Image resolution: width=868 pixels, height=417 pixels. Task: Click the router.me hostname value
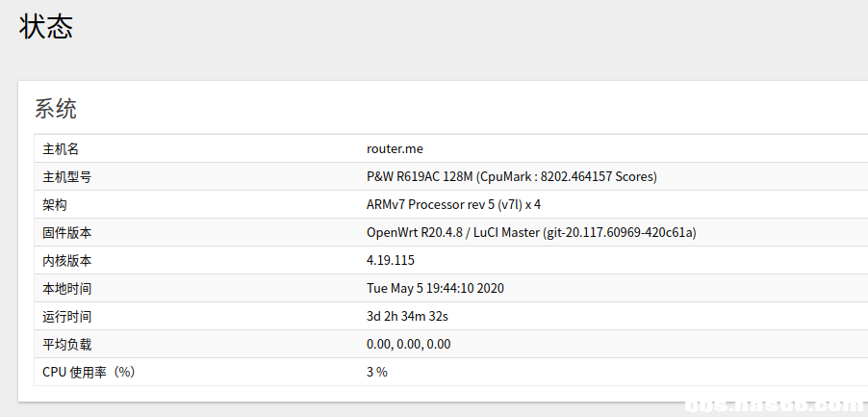click(395, 149)
